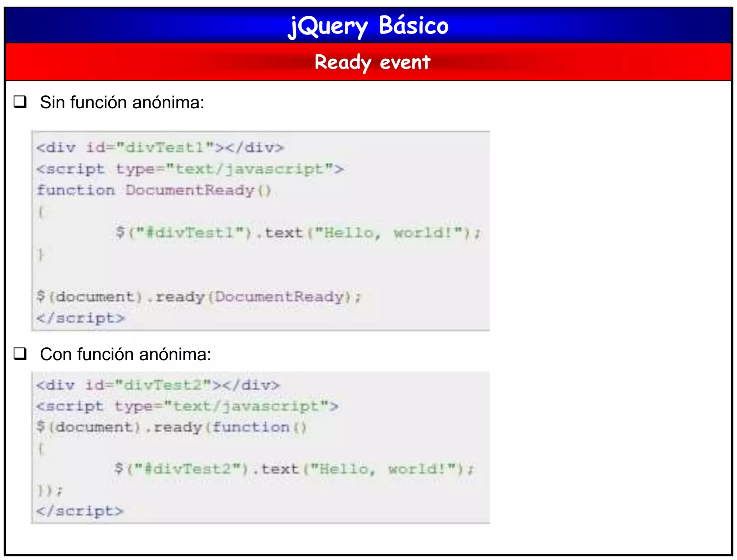Click the 'Sin función anónima:' bullet text

click(122, 102)
